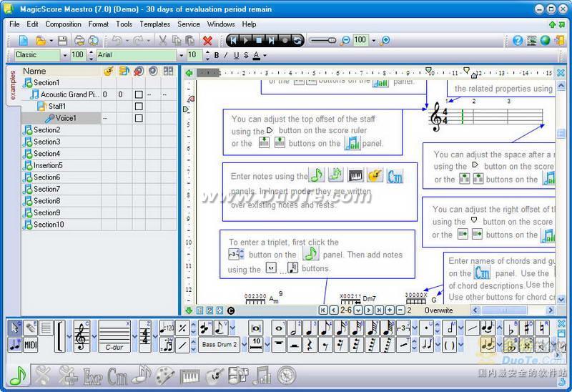The image size is (572, 392).
Task: Adjust the zoom slider handle
Action: point(332,40)
